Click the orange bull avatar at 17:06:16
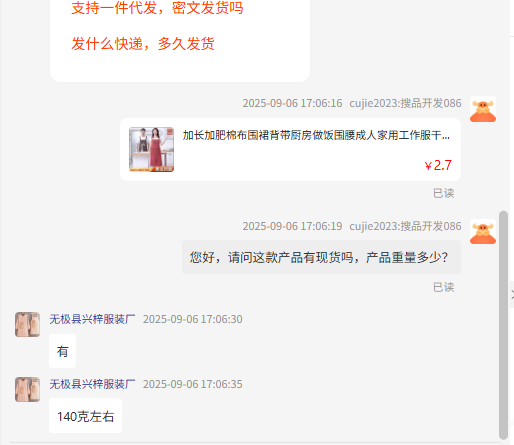 (483, 109)
